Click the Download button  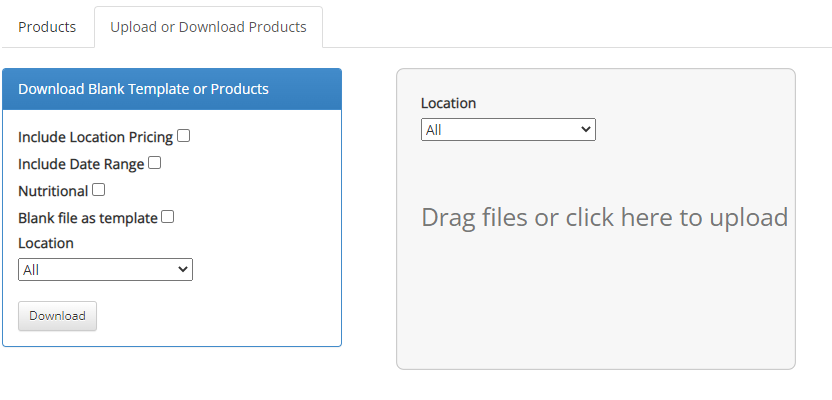(x=57, y=316)
